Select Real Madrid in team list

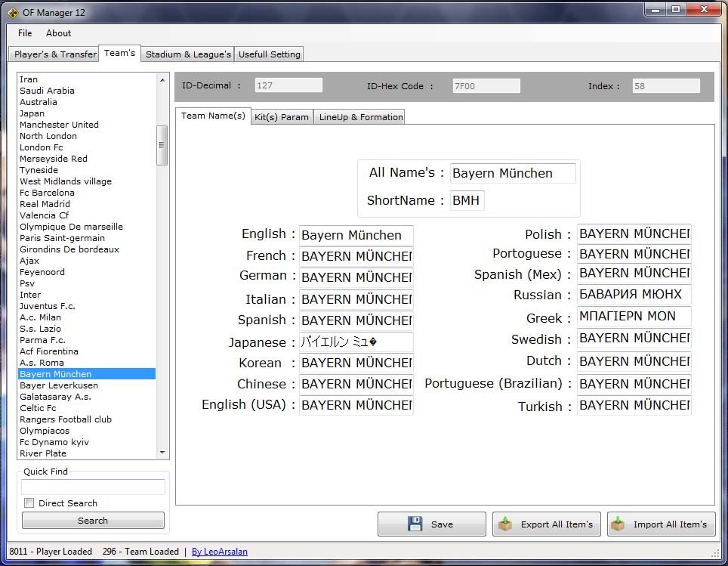45,204
